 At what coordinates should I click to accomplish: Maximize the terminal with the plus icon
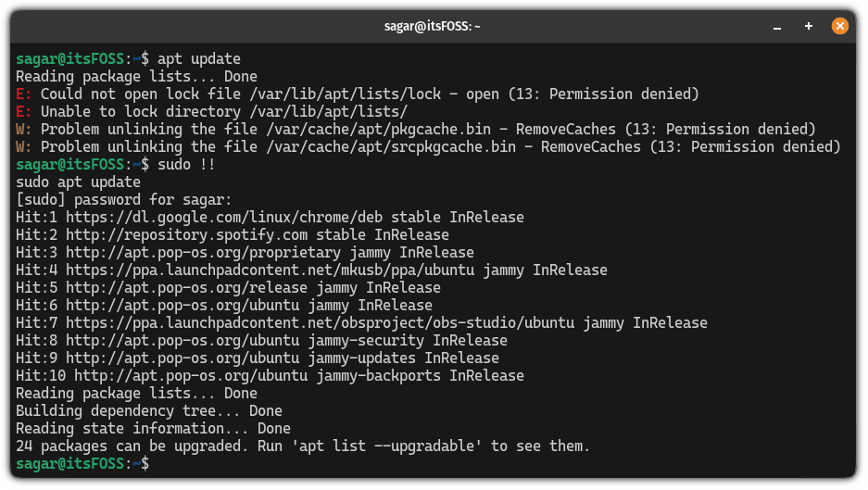pos(808,26)
